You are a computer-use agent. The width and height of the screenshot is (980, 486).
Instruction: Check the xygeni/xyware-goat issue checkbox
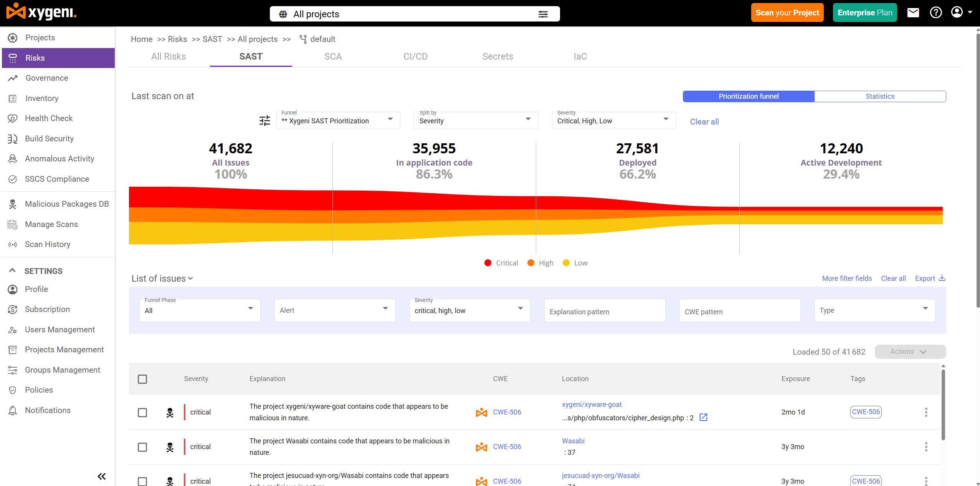pos(142,412)
